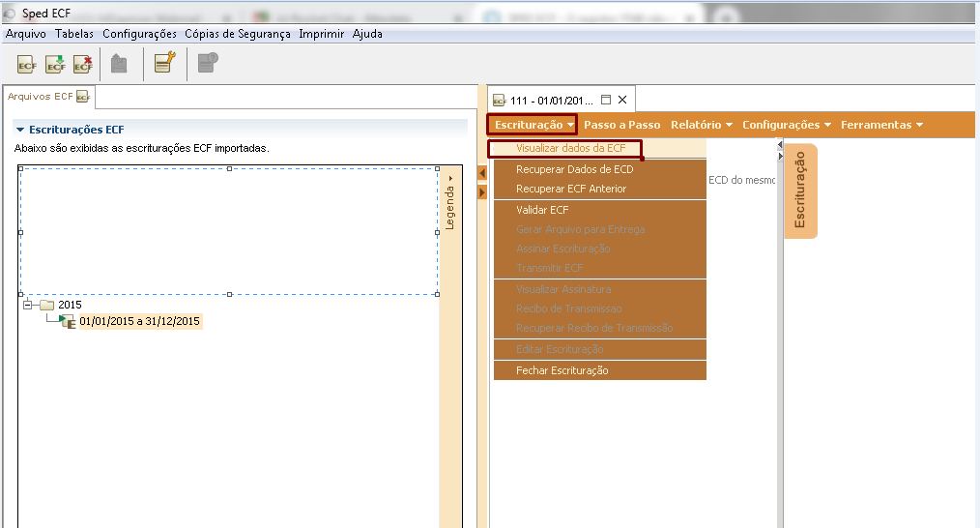Click Recuperar Recibo de Transmissão entry

[x=600, y=329]
